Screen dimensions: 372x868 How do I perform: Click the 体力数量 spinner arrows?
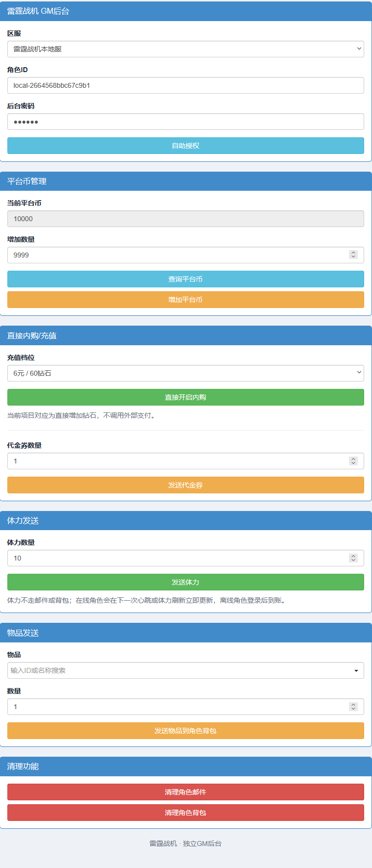coord(353,558)
